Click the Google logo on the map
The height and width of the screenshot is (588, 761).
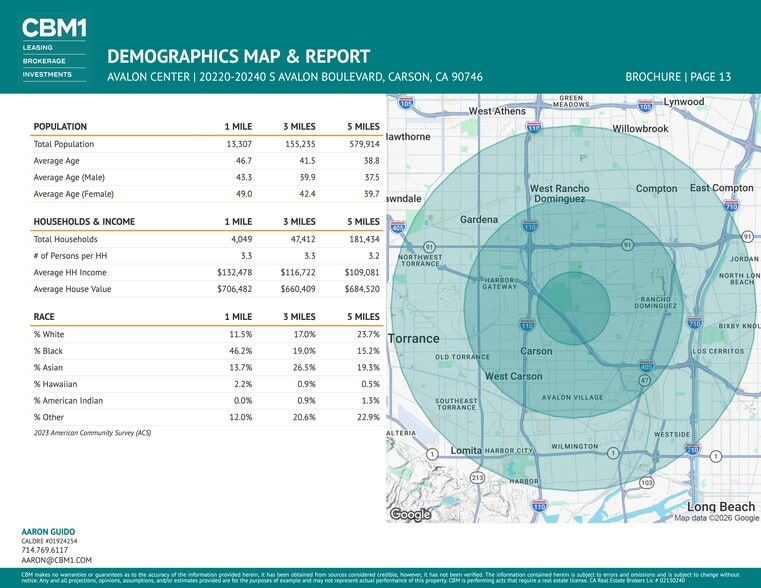[409, 514]
